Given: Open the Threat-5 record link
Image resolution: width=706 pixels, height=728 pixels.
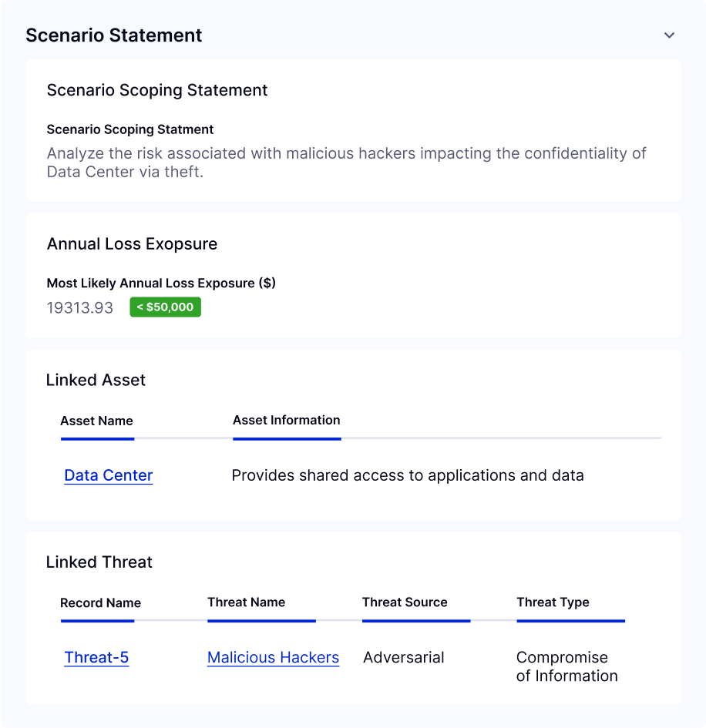Looking at the screenshot, I should [x=96, y=657].
